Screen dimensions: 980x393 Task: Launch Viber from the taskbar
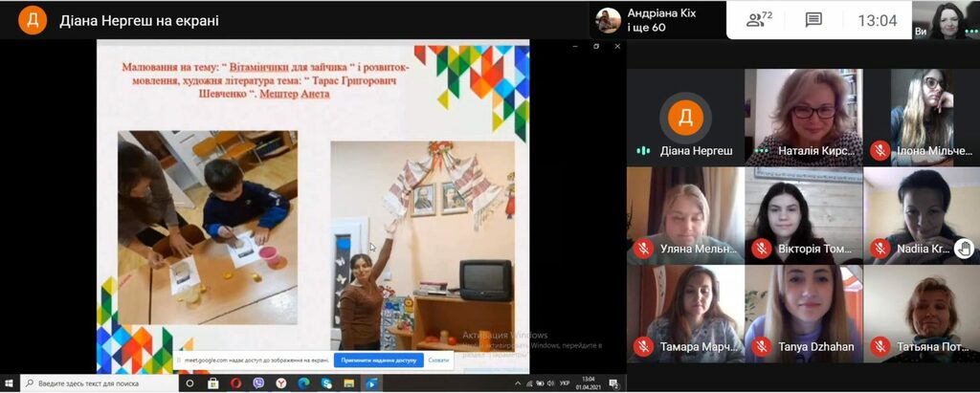tap(258, 383)
